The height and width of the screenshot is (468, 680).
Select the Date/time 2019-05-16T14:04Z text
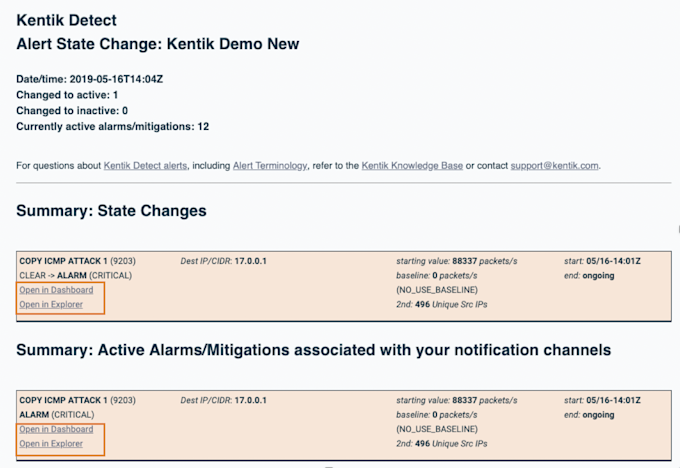(x=89, y=79)
